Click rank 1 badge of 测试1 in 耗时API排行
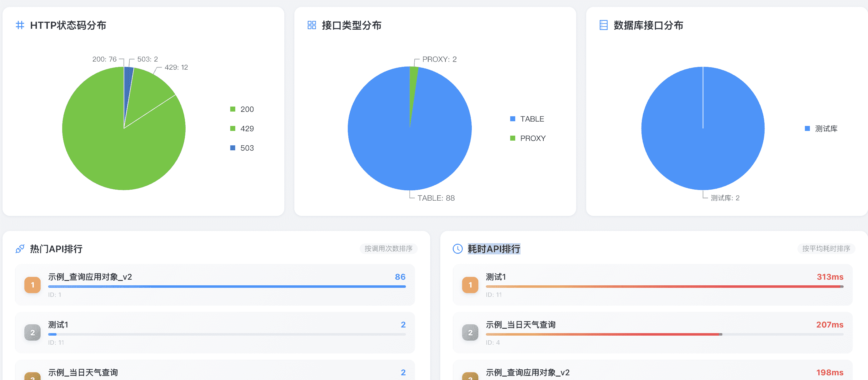This screenshot has height=380, width=868. [470, 285]
